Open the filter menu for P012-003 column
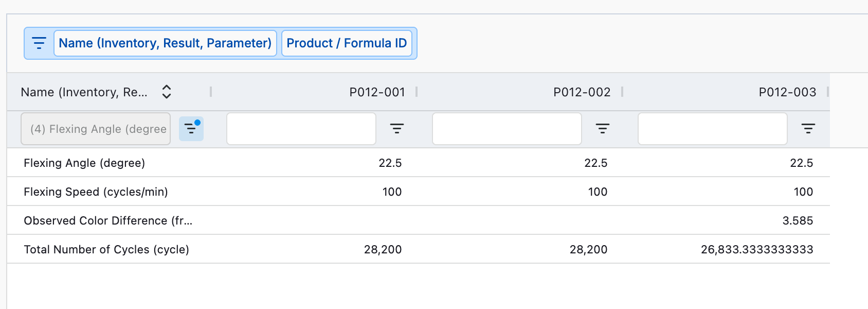The image size is (868, 309). coord(808,129)
